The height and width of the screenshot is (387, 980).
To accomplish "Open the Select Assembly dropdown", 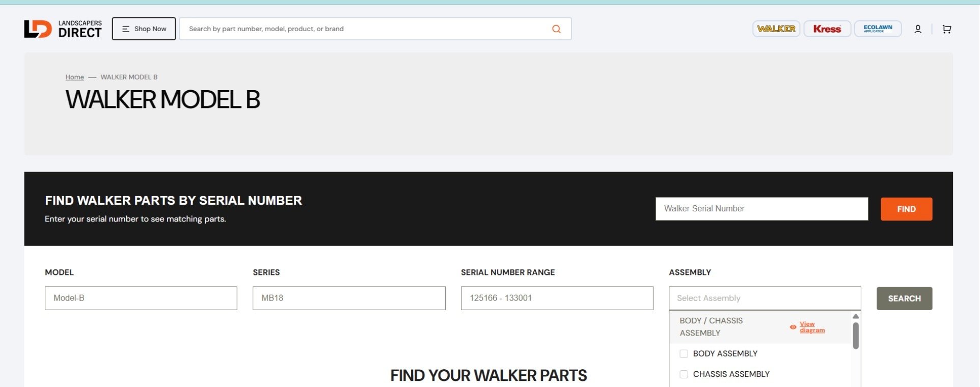I will [x=765, y=298].
